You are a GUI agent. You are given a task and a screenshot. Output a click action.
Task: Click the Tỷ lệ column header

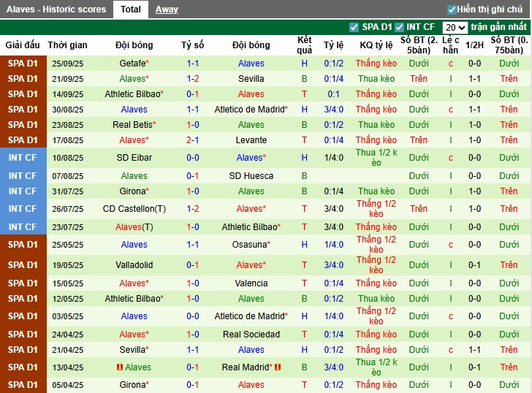pyautogui.click(x=333, y=45)
